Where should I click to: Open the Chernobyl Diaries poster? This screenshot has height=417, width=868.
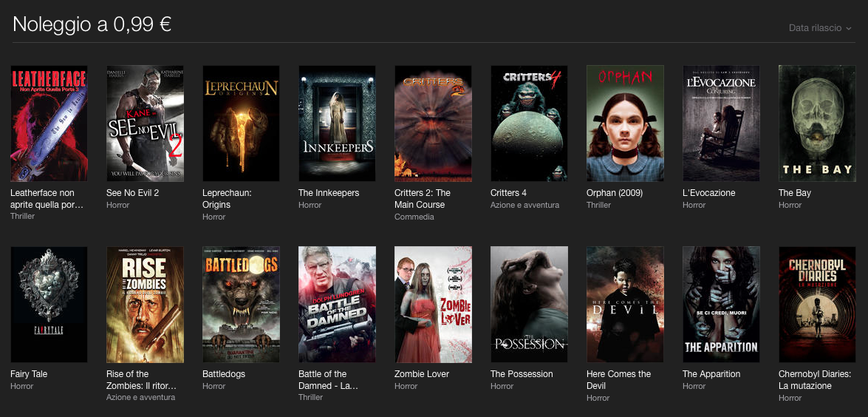(x=817, y=305)
